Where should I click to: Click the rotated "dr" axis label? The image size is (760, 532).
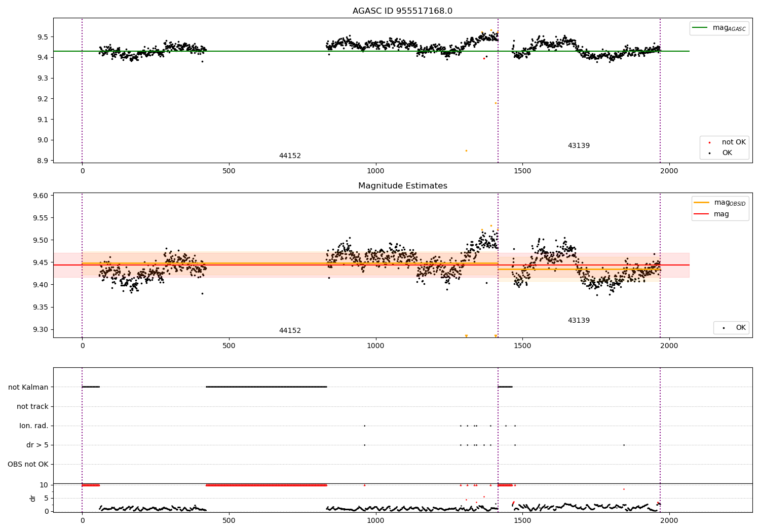(x=33, y=498)
